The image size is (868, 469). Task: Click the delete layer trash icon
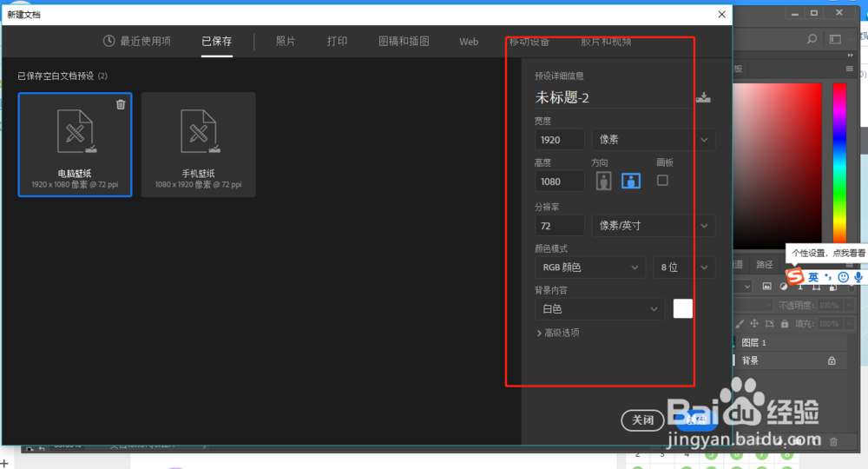(833, 441)
